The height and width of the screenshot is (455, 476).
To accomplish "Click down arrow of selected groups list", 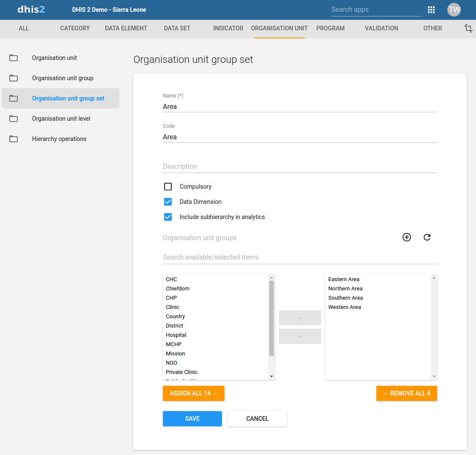I will pyautogui.click(x=434, y=376).
